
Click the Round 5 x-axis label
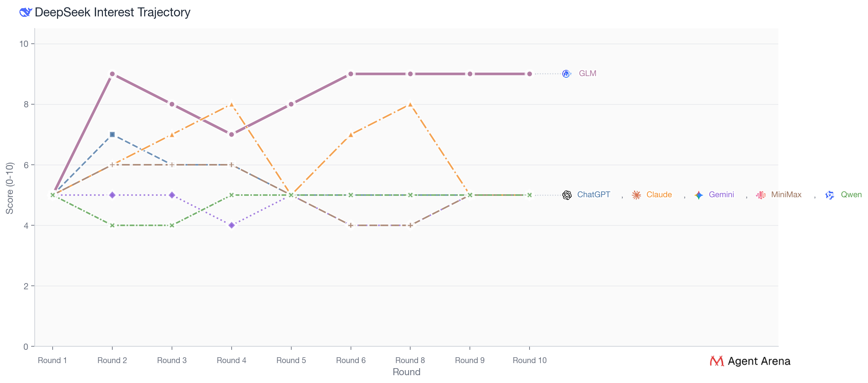291,360
